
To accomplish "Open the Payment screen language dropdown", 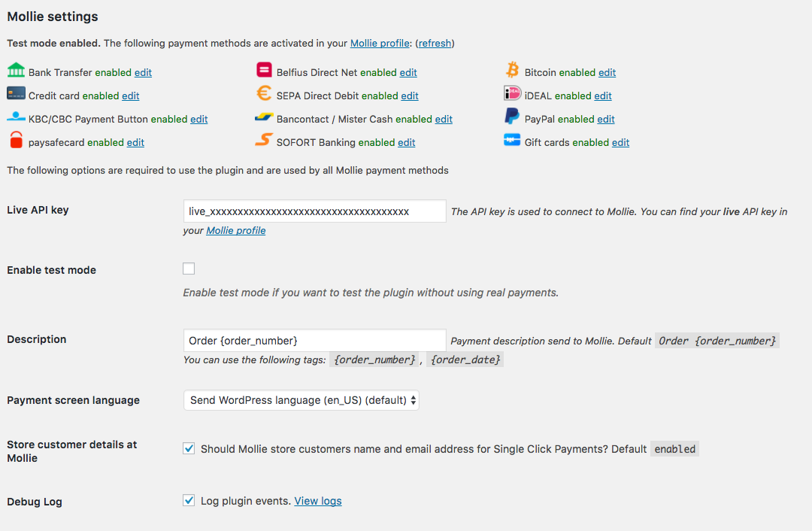I will click(301, 400).
